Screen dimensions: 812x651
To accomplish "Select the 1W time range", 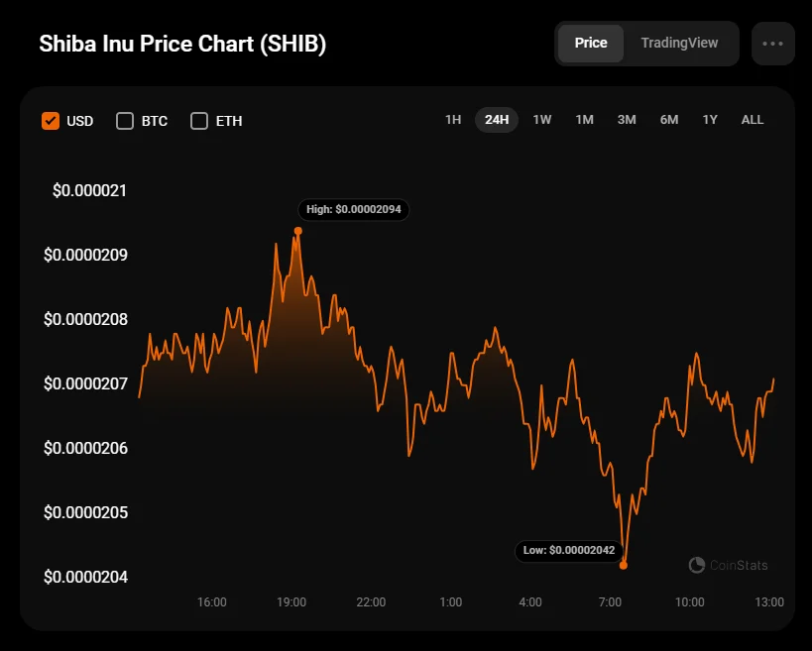I will [x=542, y=120].
